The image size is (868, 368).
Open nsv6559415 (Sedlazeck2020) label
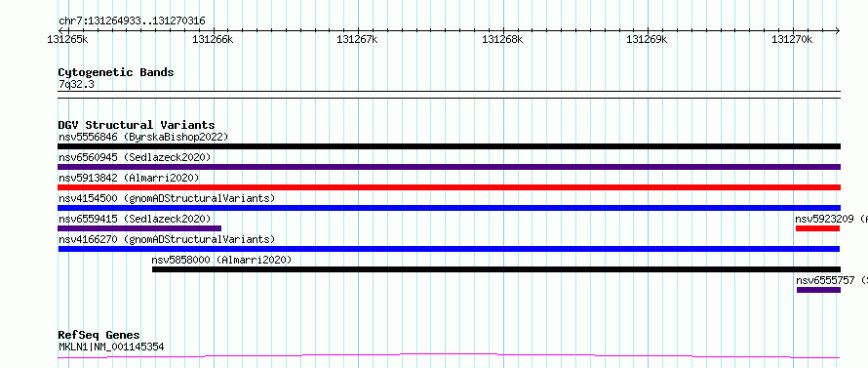click(135, 219)
